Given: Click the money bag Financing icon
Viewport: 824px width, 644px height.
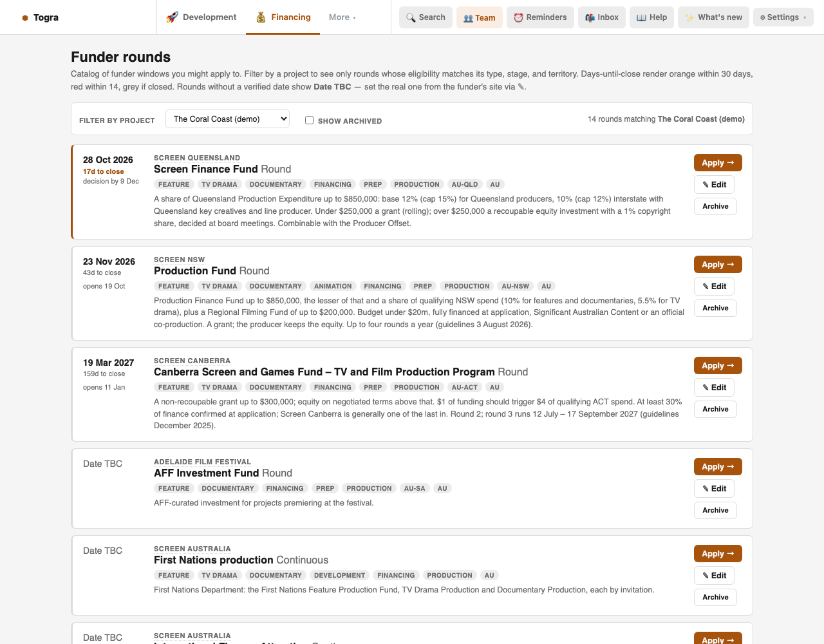Looking at the screenshot, I should (261, 17).
